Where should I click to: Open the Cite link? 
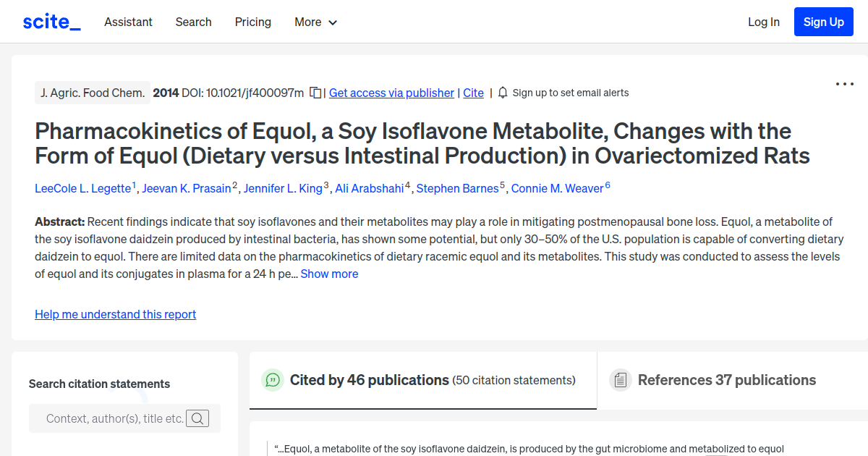coord(473,93)
